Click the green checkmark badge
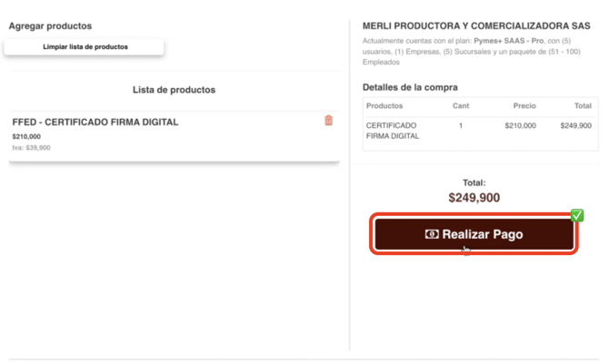Image resolution: width=609 pixels, height=364 pixels. pyautogui.click(x=576, y=215)
